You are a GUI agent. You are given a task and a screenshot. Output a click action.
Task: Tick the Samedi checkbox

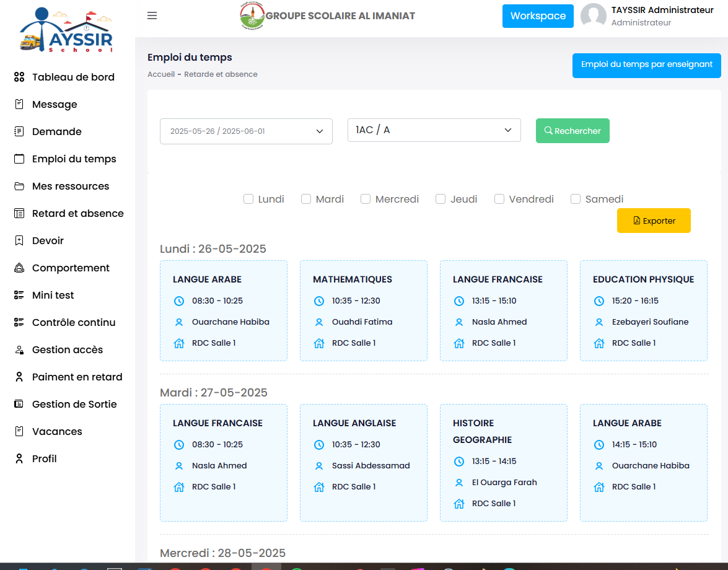click(x=576, y=199)
